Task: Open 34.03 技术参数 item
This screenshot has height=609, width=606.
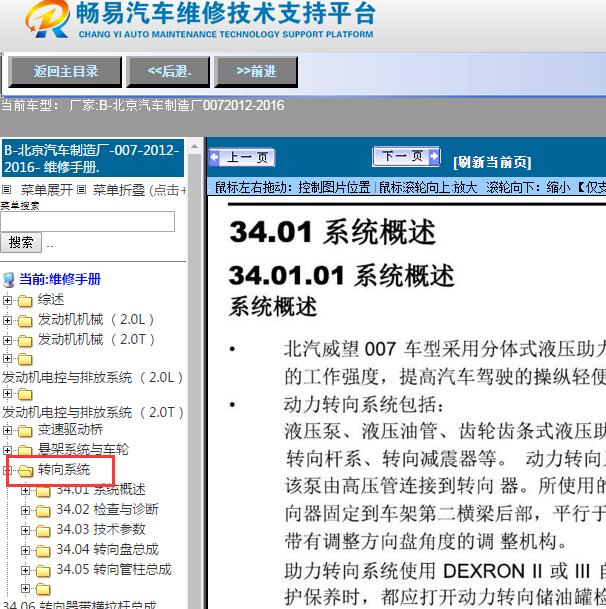Action: coord(101,529)
